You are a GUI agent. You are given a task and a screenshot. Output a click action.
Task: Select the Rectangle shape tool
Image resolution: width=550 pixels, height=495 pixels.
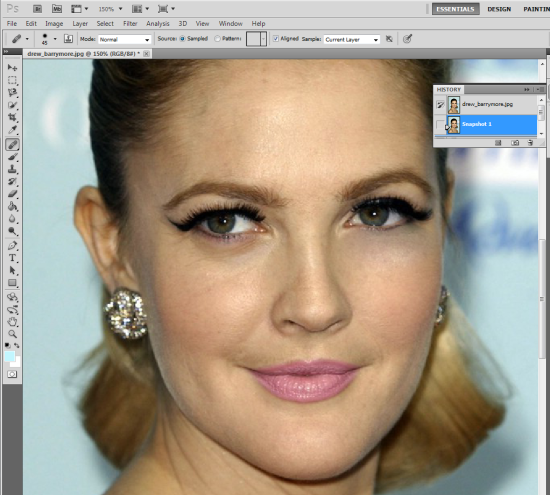tap(12, 282)
